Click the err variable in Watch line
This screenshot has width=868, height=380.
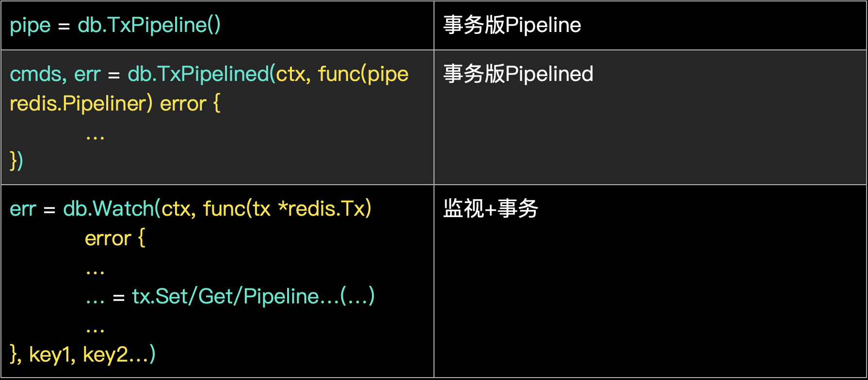pos(23,209)
